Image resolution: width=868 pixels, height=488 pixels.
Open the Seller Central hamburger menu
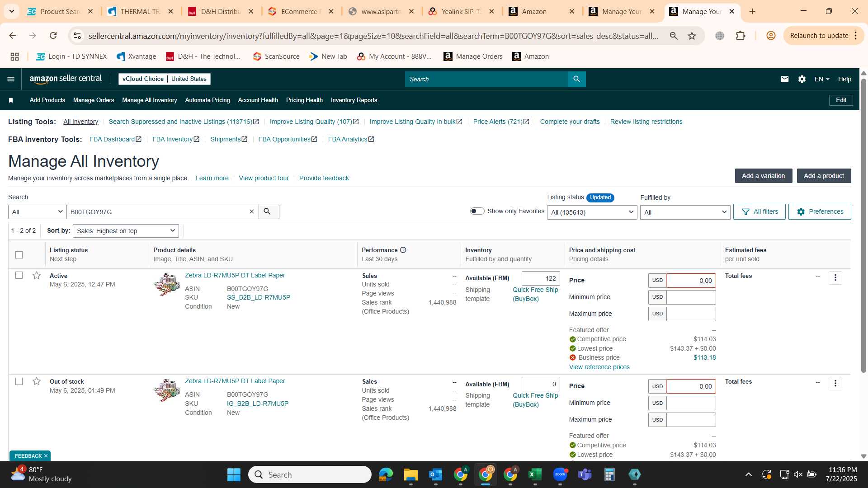point(11,79)
